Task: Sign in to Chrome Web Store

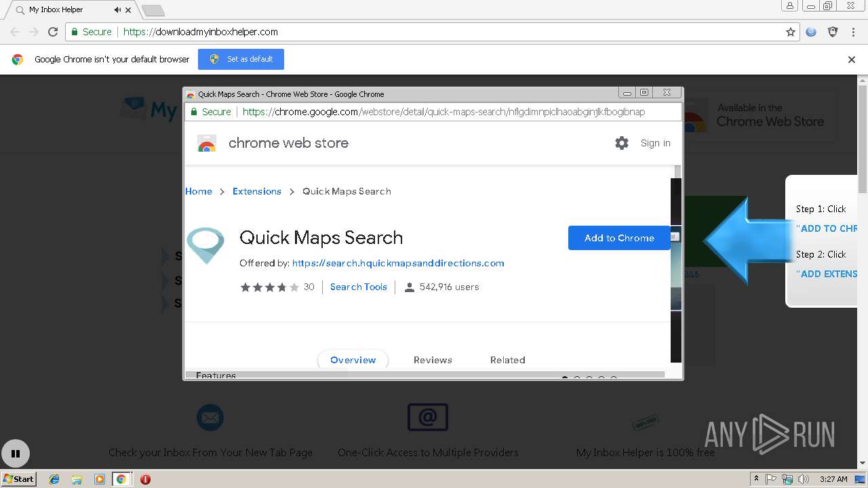Action: click(655, 143)
